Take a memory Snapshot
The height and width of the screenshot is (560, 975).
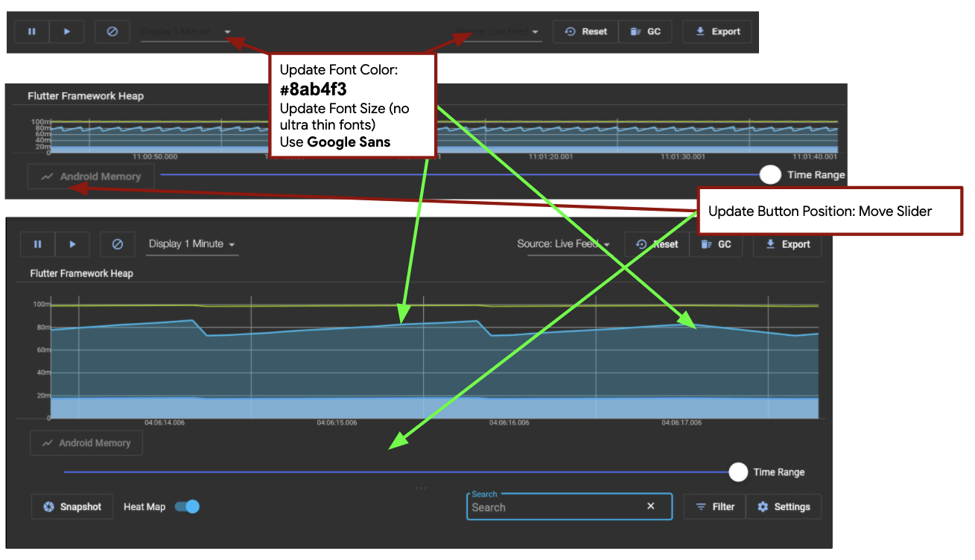(x=72, y=506)
